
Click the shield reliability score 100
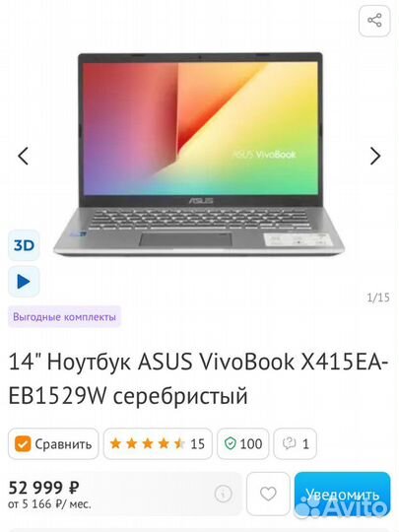click(x=243, y=443)
